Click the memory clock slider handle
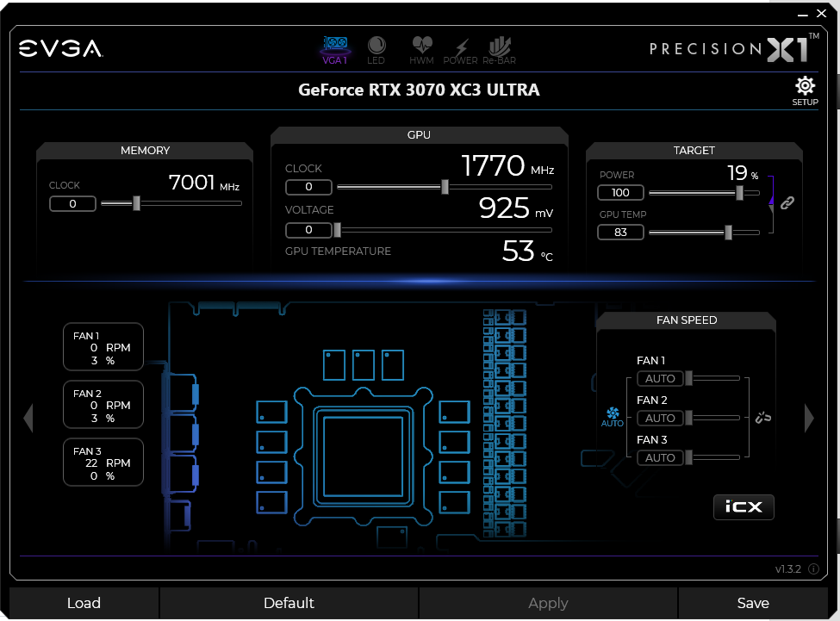Image resolution: width=840 pixels, height=621 pixels. (x=137, y=203)
